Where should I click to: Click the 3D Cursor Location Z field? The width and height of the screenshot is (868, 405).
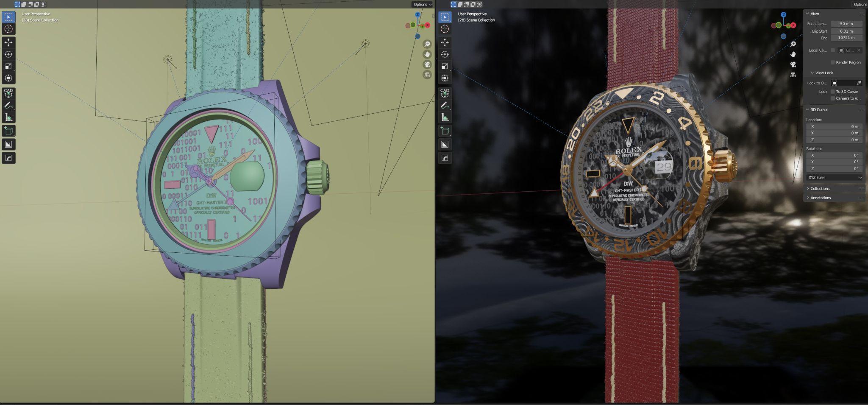[x=835, y=140]
